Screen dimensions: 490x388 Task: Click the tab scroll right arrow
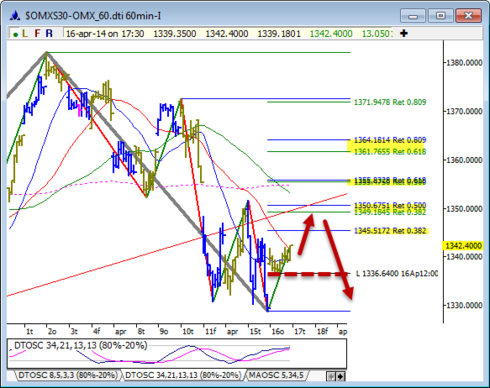340,376
